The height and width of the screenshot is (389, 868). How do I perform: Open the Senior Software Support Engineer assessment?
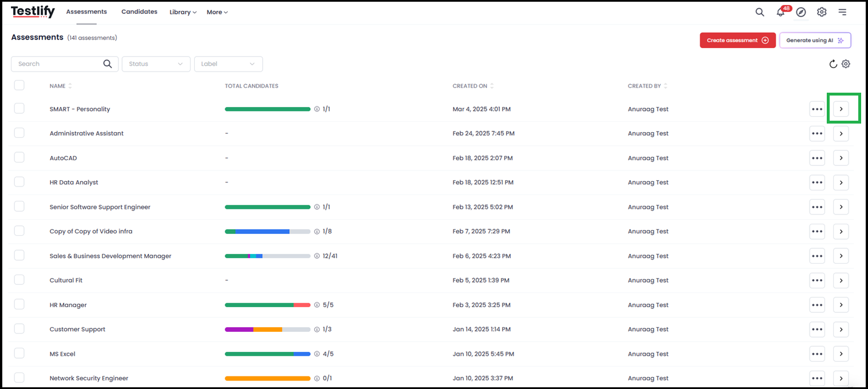pyautogui.click(x=100, y=207)
